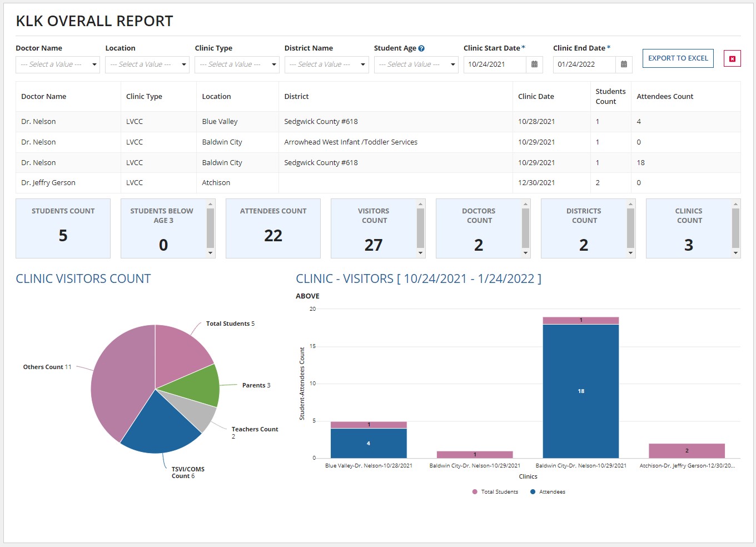Click the down arrow on Districts Count card

[x=630, y=253]
